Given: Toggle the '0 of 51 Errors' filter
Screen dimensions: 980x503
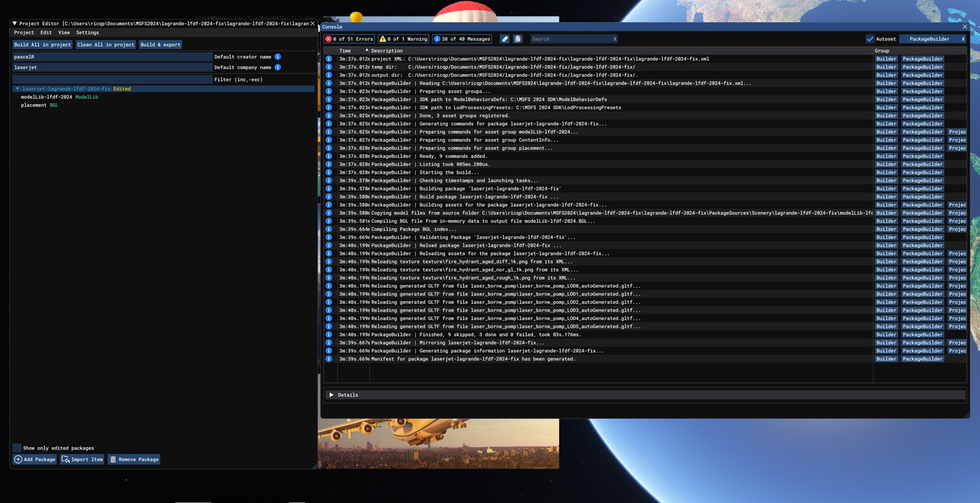Looking at the screenshot, I should [349, 39].
